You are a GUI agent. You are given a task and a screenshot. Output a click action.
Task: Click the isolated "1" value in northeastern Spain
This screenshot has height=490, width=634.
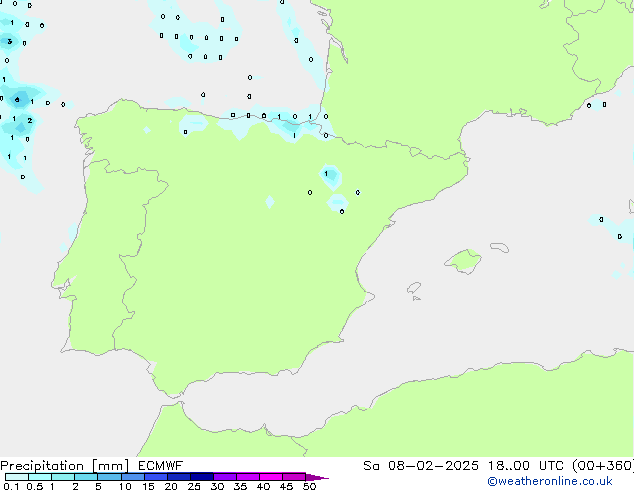325,174
